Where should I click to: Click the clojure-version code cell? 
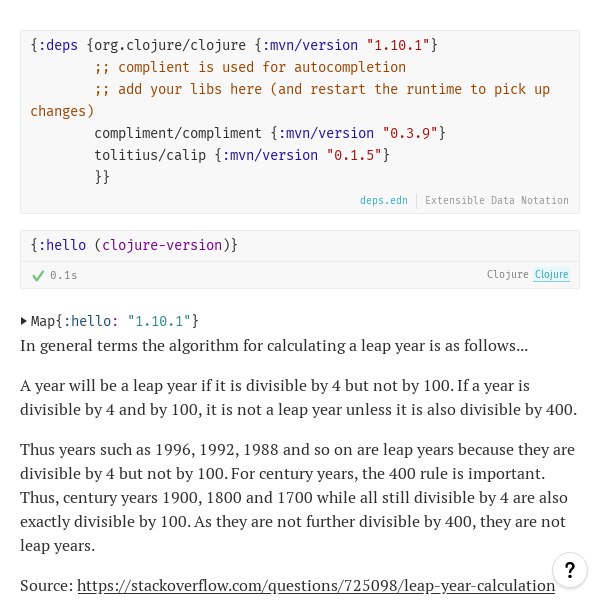tap(135, 245)
